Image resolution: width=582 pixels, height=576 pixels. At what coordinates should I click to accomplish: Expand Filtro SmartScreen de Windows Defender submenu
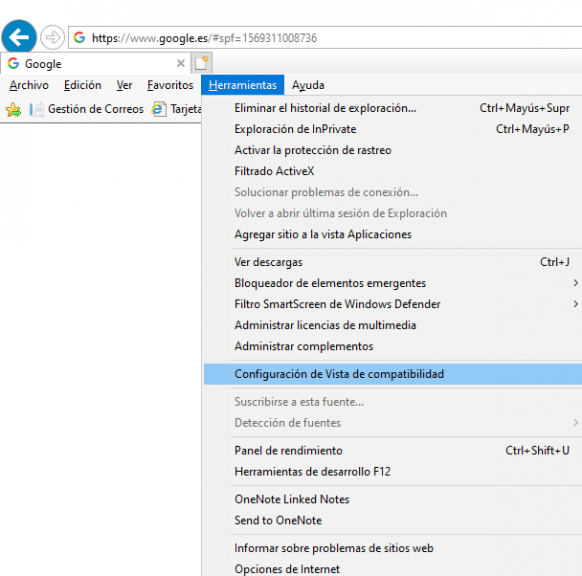pos(575,304)
